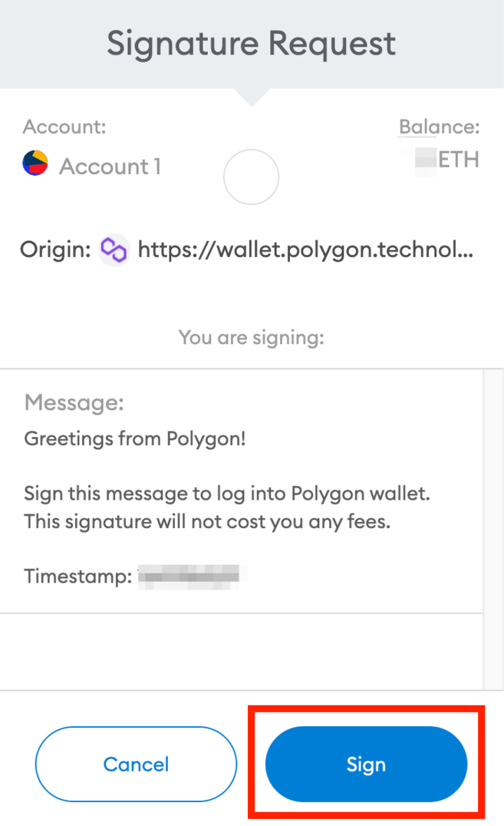Click the Signature Request header title
Viewport: 504px width, 826px height.
[x=251, y=43]
